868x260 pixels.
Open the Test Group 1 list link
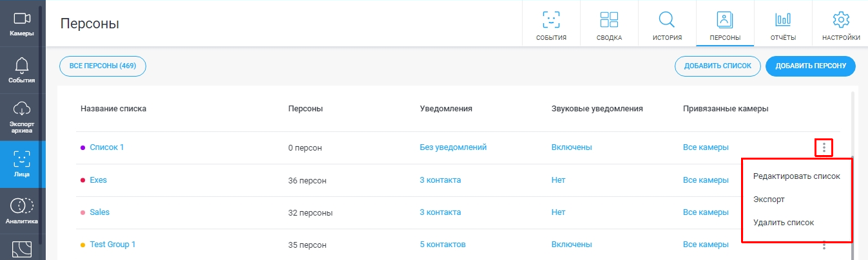pos(113,245)
